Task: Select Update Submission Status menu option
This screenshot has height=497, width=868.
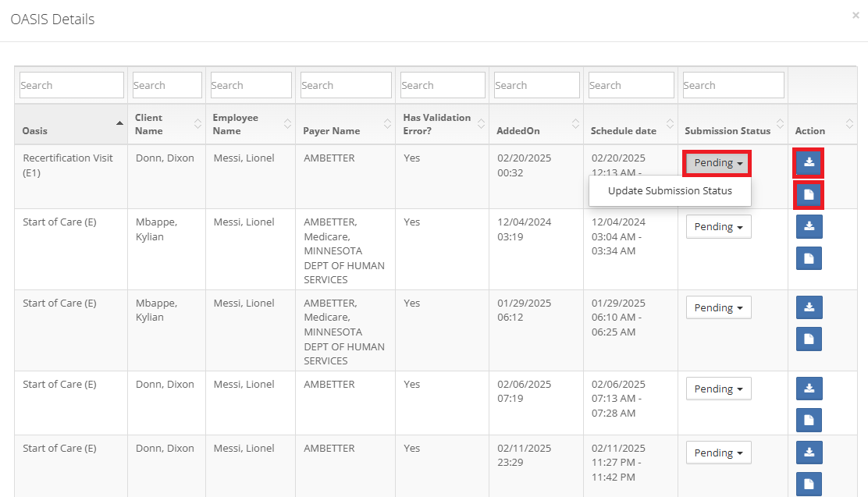Action: click(x=670, y=191)
